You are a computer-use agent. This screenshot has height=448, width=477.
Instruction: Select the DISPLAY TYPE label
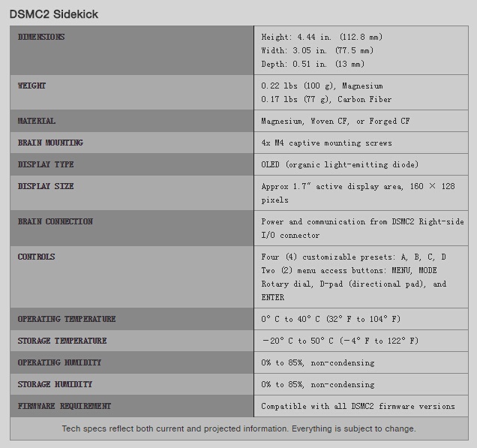(46, 164)
